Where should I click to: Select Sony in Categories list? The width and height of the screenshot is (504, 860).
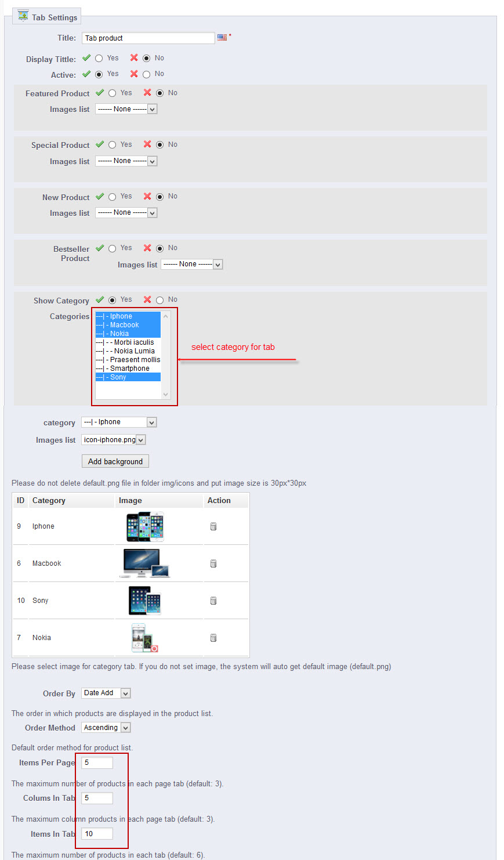128,377
